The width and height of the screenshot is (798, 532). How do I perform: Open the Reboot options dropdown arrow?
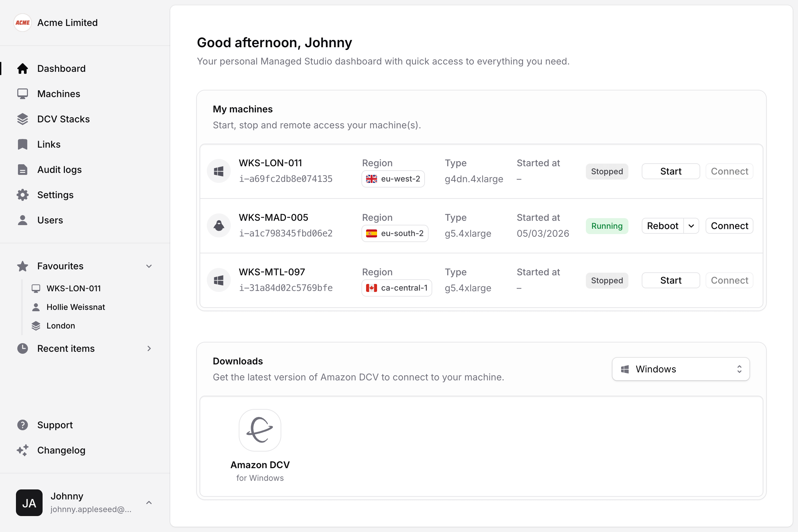point(691,226)
